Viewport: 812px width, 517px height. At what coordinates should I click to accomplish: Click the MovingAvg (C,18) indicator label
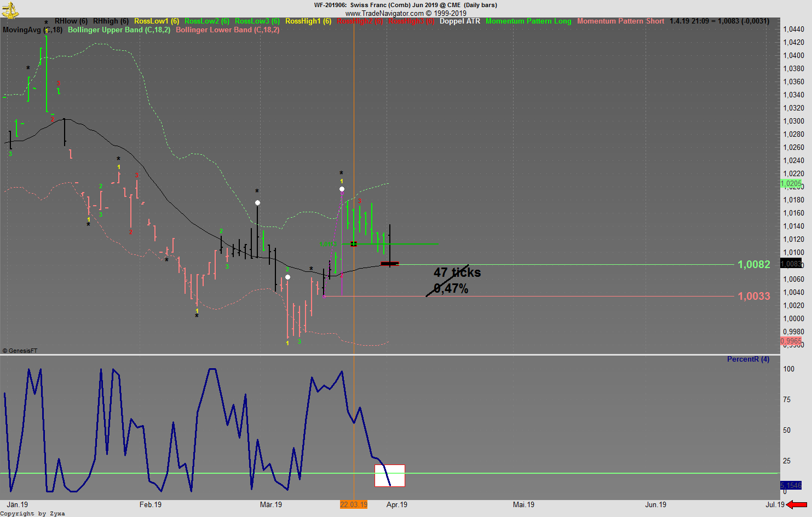coord(32,30)
